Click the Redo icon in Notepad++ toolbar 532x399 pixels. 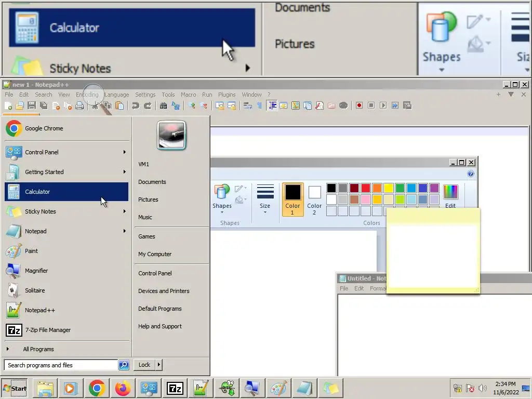click(x=148, y=106)
